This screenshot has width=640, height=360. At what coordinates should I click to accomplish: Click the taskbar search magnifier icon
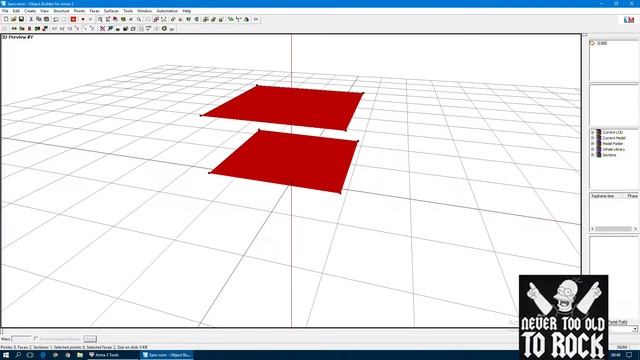tap(18, 355)
